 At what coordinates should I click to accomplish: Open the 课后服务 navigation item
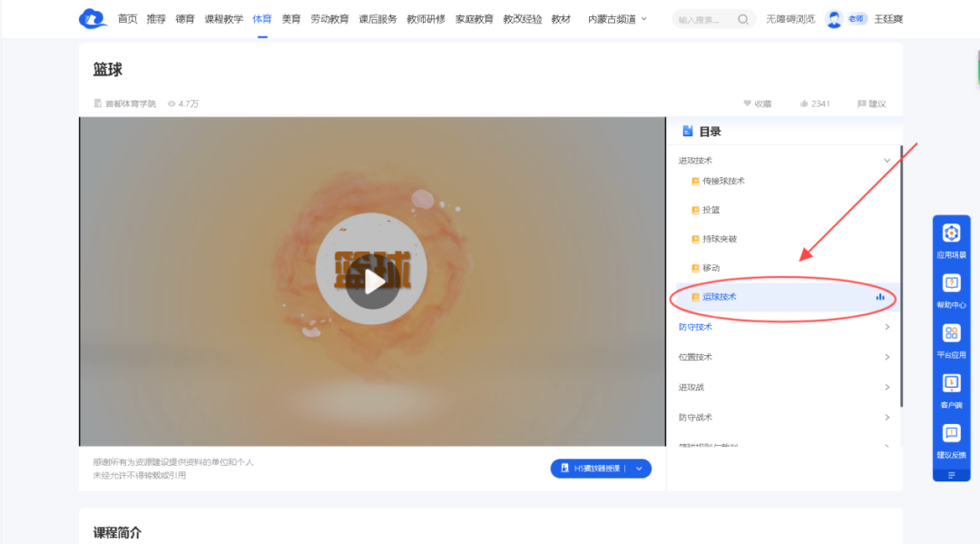377,19
